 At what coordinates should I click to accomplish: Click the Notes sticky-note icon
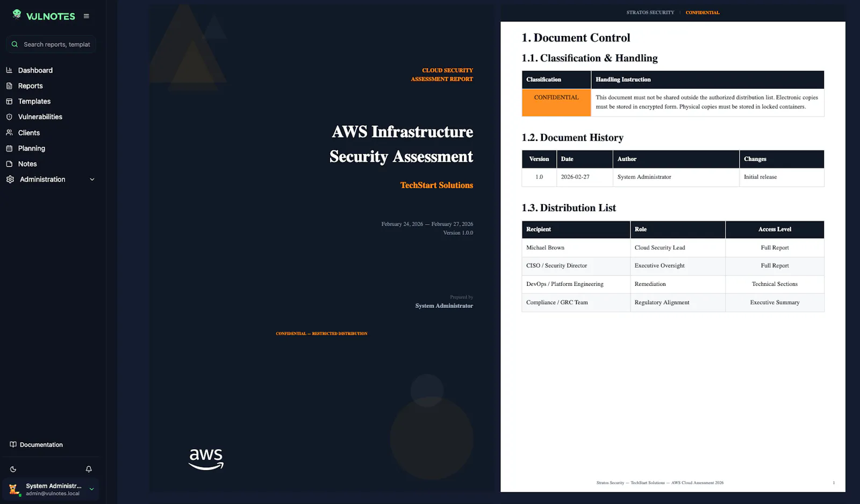coord(9,164)
